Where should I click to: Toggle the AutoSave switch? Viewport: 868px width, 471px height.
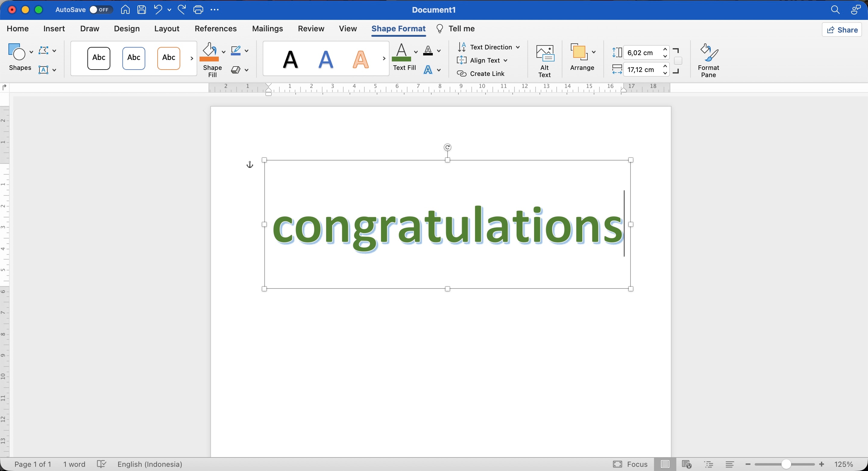coord(100,10)
